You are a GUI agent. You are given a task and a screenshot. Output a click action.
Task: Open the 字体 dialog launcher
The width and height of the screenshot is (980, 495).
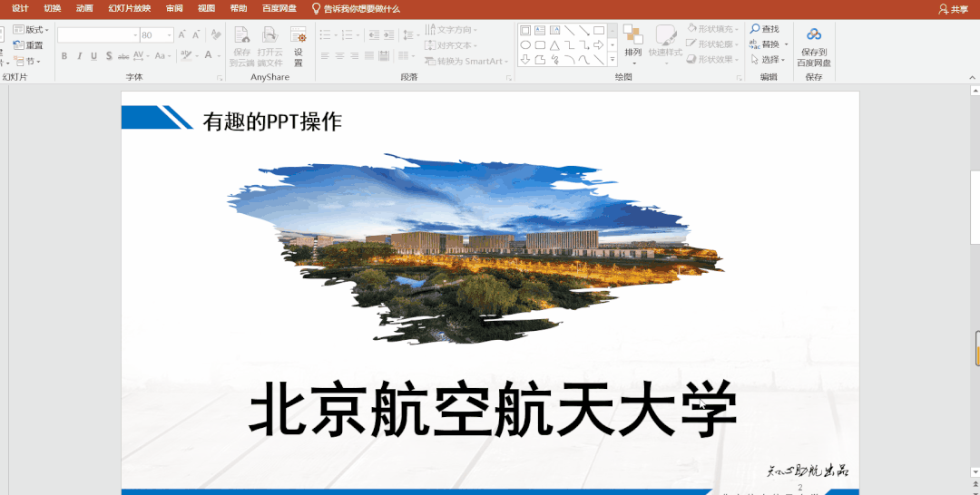[220, 77]
